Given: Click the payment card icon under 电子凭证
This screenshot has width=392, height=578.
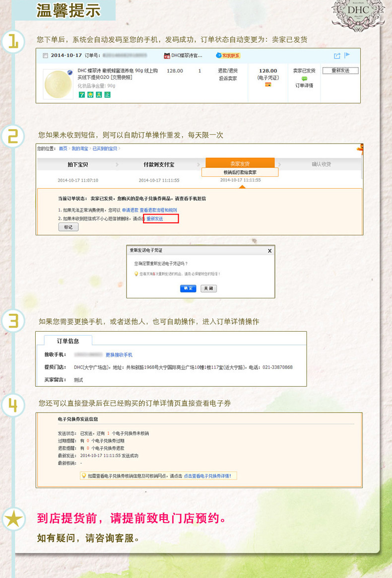Looking at the screenshot, I should coord(268,85).
